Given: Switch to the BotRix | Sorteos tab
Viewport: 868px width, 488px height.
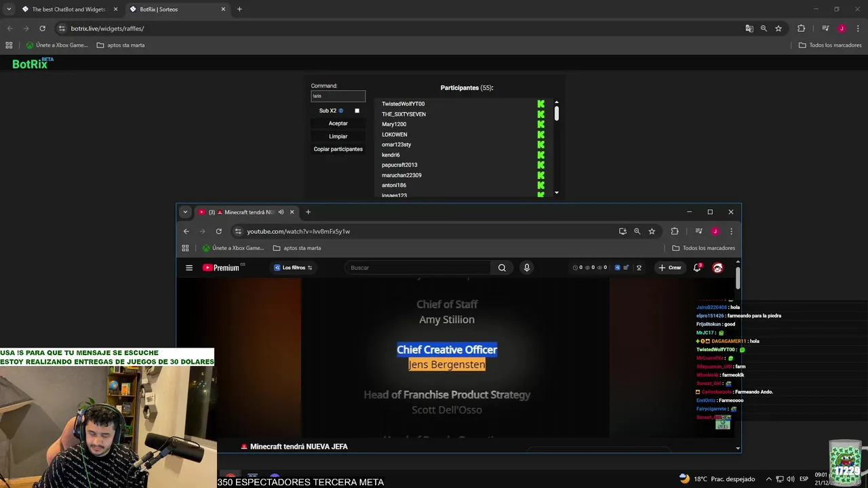Looking at the screenshot, I should [x=178, y=9].
